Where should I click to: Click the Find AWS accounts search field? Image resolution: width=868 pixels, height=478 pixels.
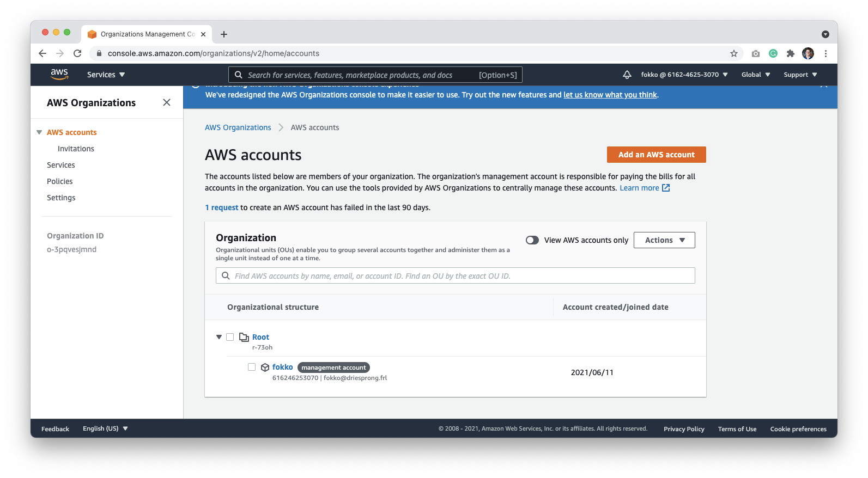pyautogui.click(x=456, y=275)
